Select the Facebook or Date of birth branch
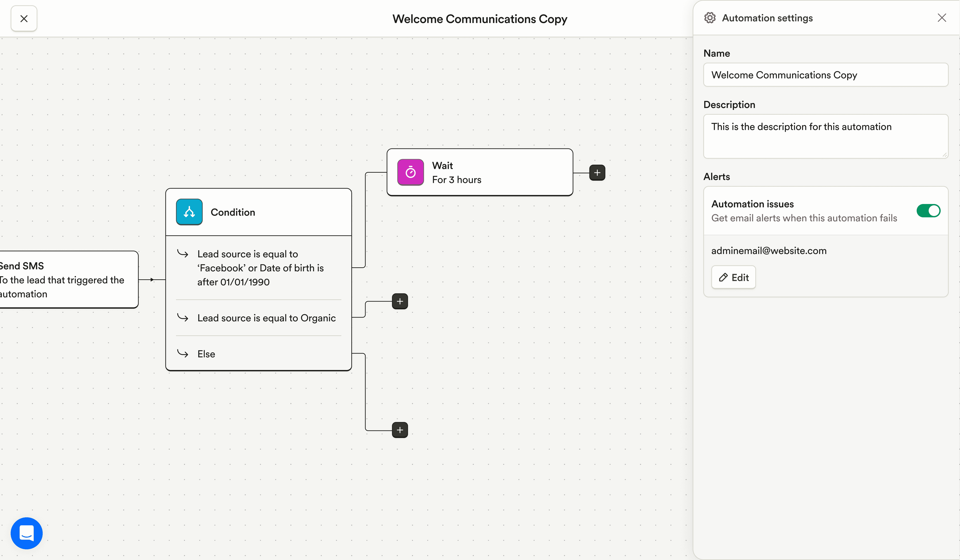Viewport: 960px width, 560px height. click(x=260, y=268)
